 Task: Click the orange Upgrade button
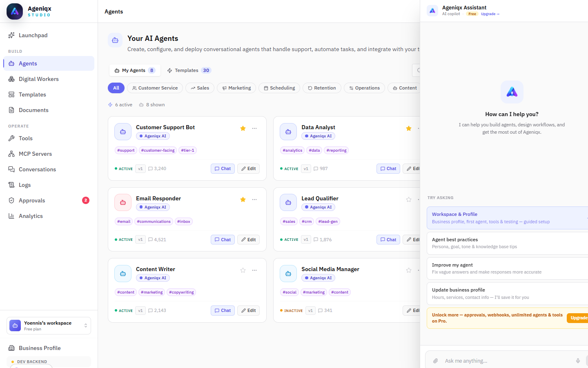pyautogui.click(x=578, y=318)
